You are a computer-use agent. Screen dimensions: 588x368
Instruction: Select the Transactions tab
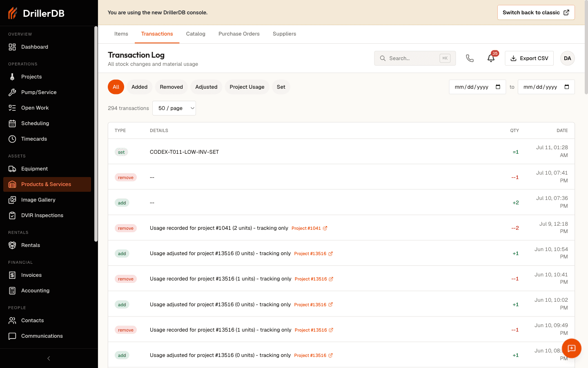[157, 34]
